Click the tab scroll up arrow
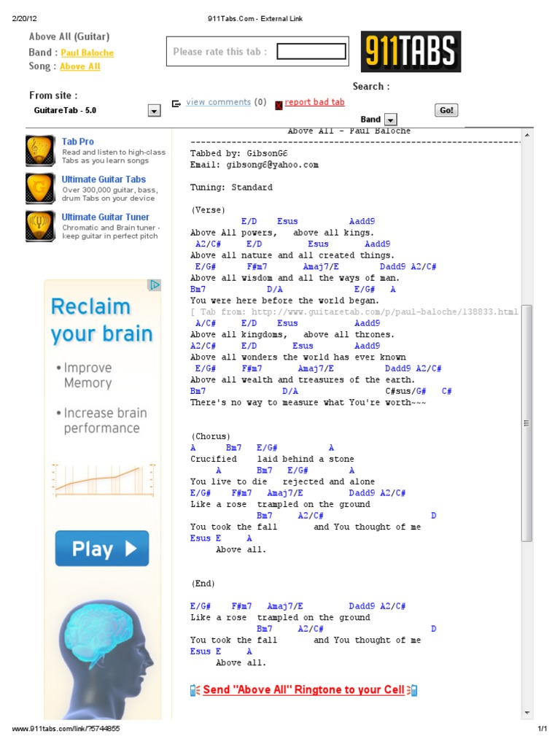Screen dimensions: 560x747 [526, 135]
